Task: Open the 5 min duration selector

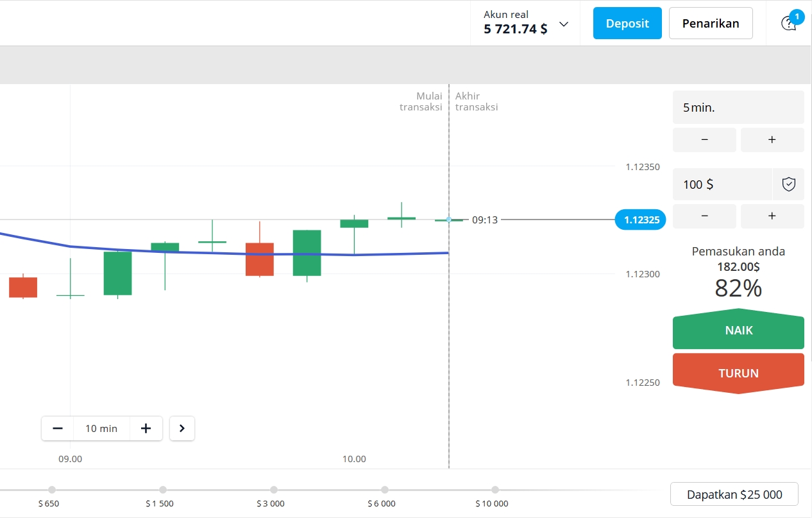Action: [x=738, y=107]
